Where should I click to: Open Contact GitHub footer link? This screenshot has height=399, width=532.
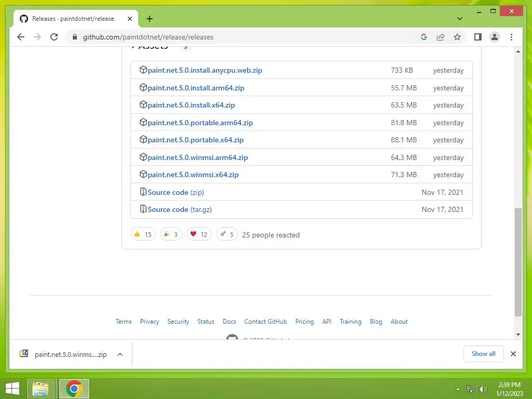tap(265, 321)
